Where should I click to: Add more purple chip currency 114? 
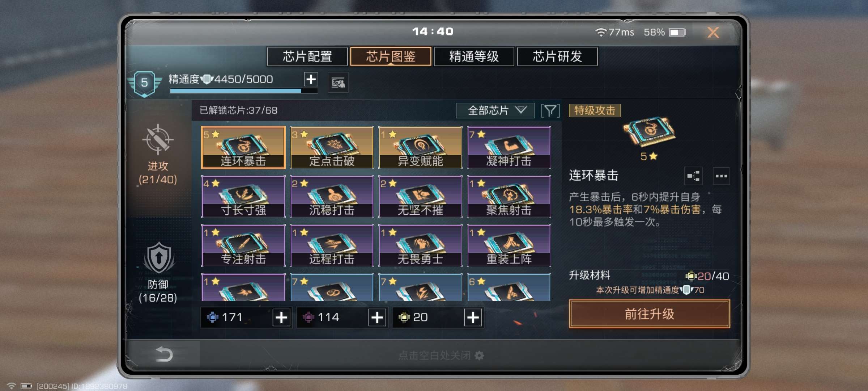(377, 318)
